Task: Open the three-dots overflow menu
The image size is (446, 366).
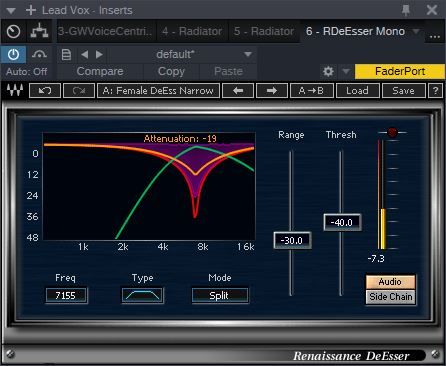Action: 435,36
